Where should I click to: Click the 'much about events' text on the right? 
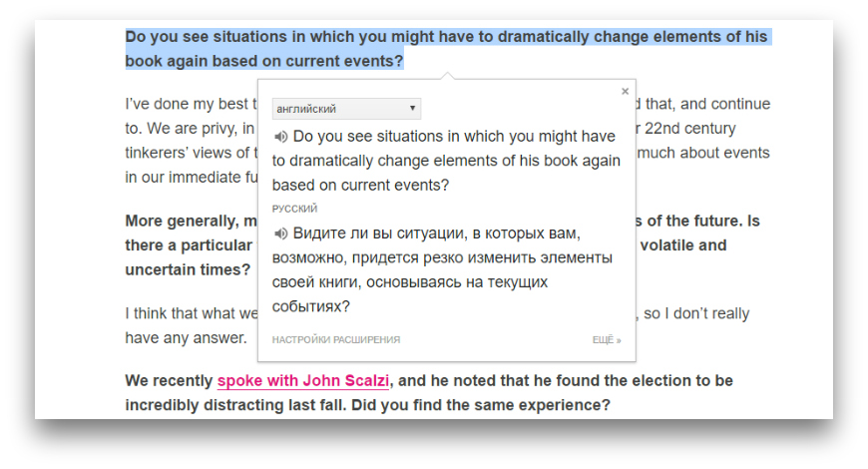tap(703, 153)
